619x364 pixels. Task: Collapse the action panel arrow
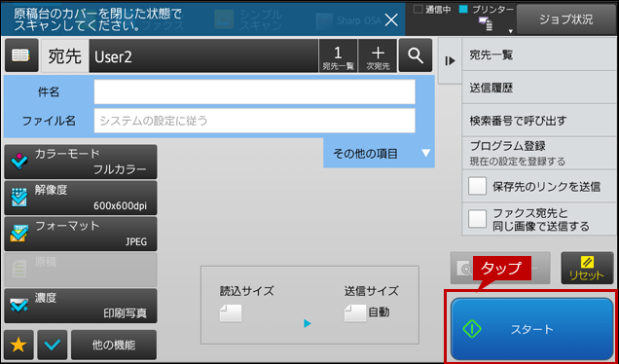[450, 61]
